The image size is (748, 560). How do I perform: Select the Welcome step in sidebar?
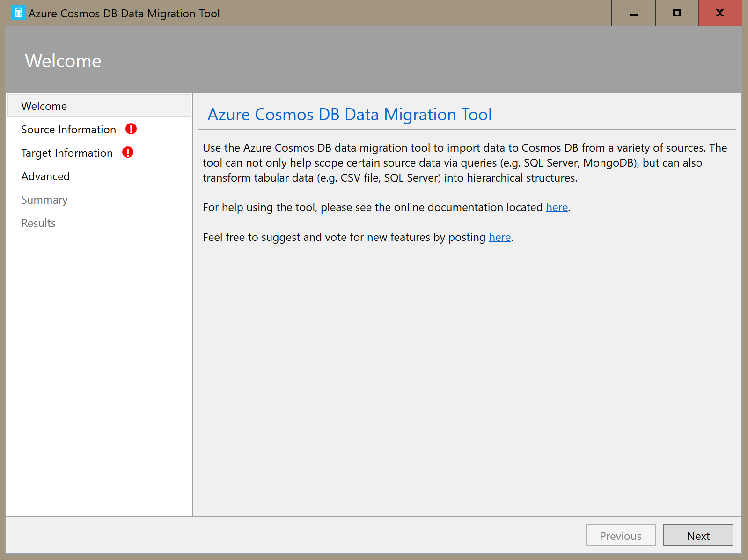pos(44,106)
